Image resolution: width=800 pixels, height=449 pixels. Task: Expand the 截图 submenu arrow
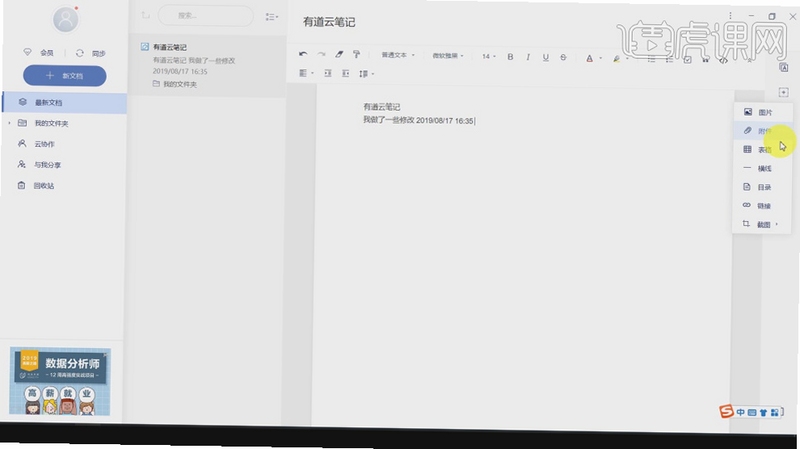click(777, 224)
